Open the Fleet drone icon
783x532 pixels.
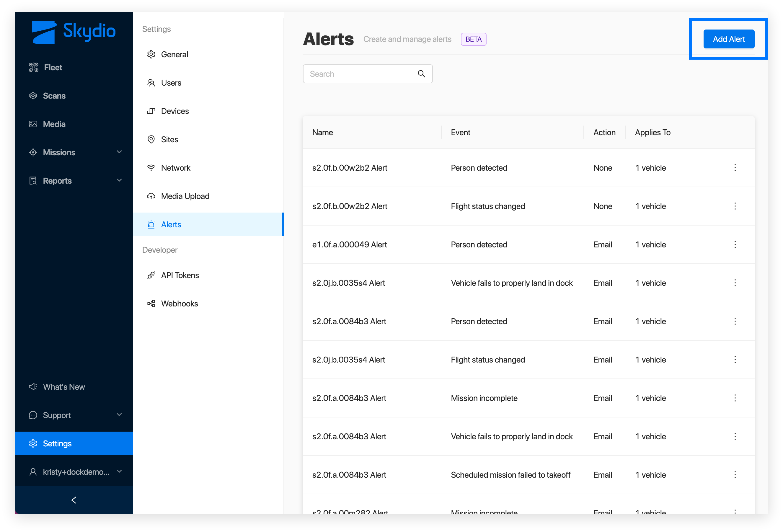pyautogui.click(x=33, y=67)
